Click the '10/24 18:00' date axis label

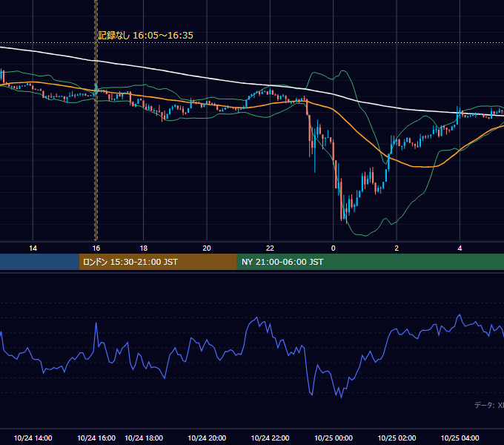[144, 438]
